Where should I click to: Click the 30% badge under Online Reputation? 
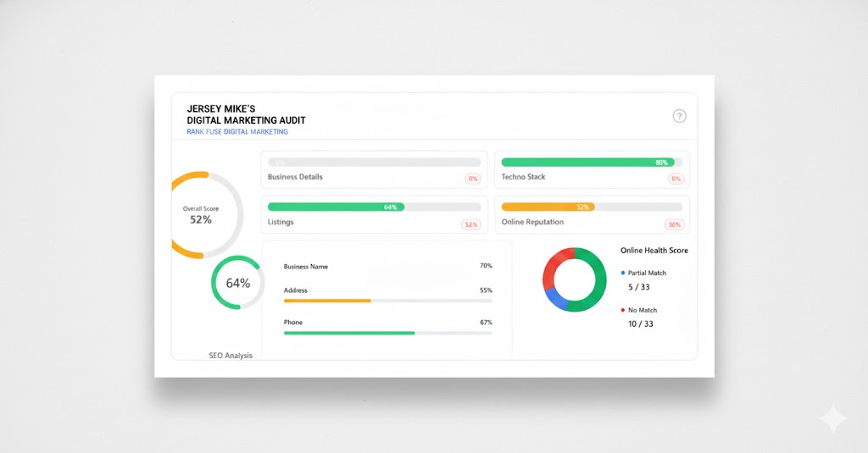[x=675, y=224]
